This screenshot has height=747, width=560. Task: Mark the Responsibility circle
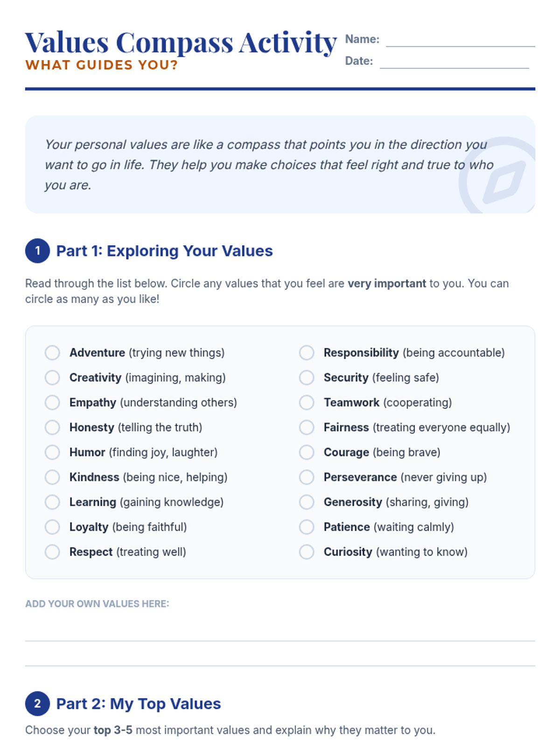point(307,353)
